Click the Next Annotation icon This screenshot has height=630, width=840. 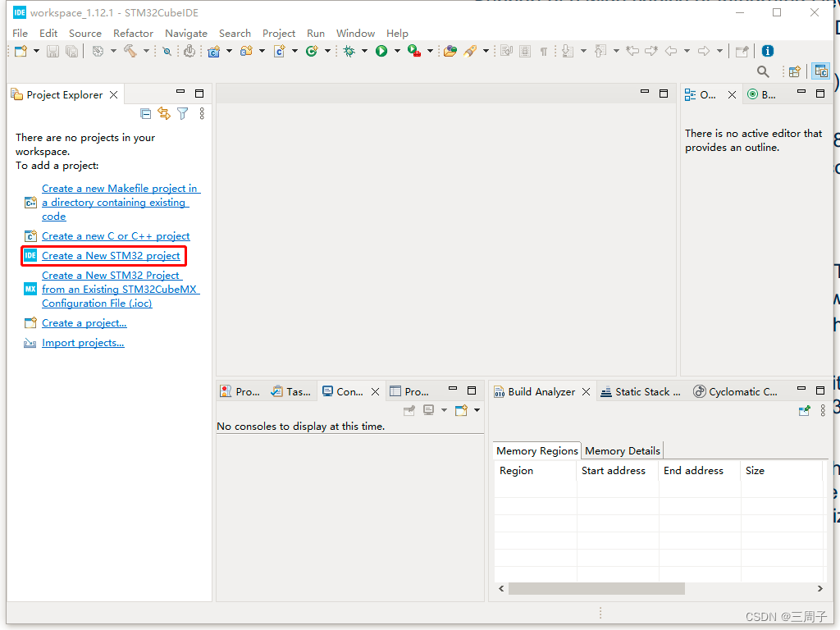568,52
